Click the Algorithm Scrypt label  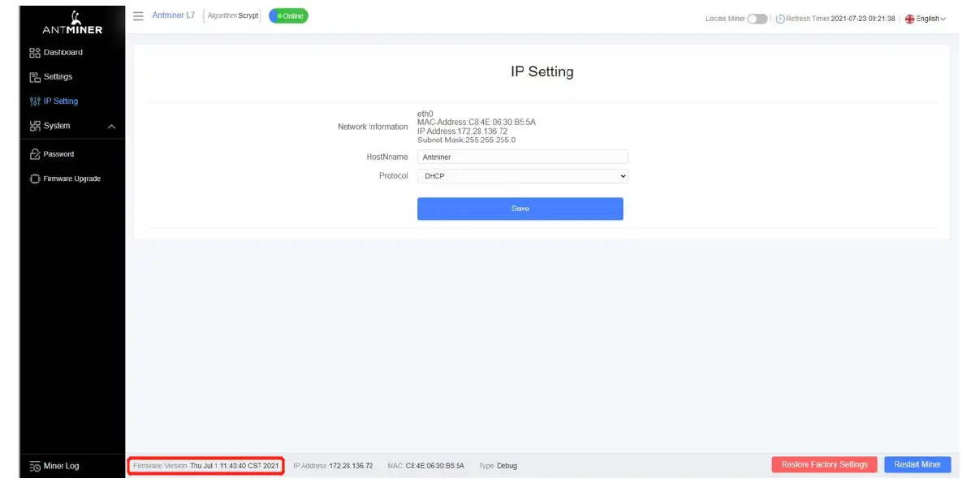coord(233,16)
